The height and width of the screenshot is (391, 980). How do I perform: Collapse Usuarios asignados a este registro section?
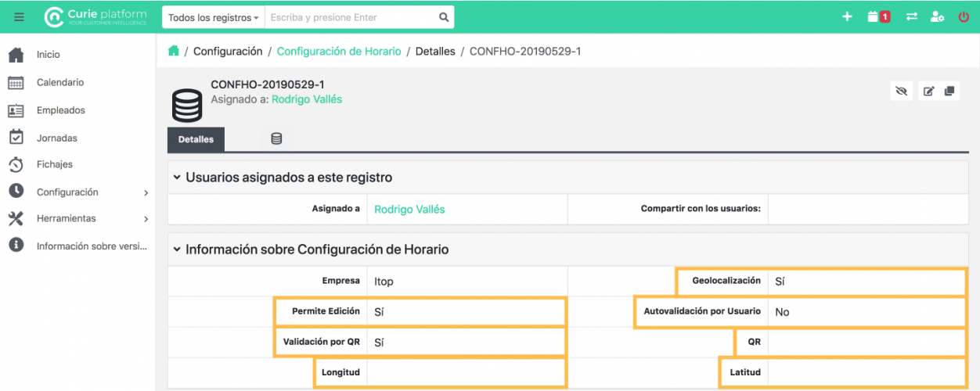pos(178,178)
